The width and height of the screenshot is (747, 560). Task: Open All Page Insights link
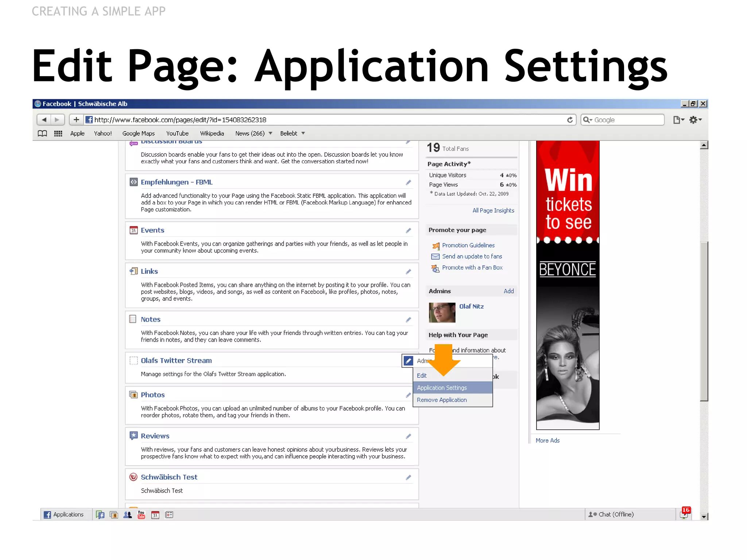click(493, 210)
